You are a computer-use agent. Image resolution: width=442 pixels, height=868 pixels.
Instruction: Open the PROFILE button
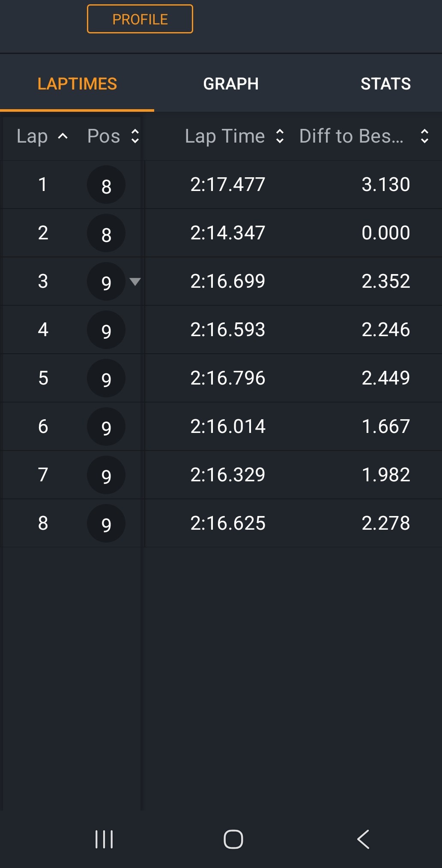140,19
